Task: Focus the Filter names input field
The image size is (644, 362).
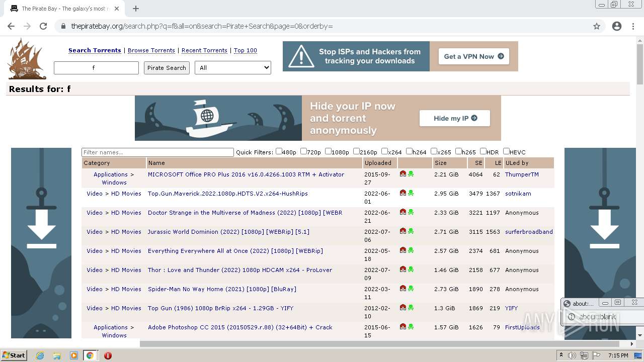Action: point(157,152)
